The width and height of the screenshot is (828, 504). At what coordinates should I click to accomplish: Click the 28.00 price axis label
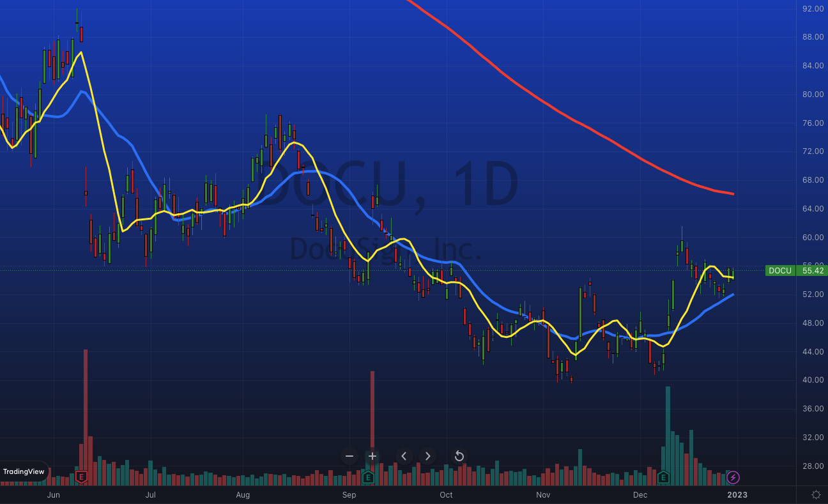[x=813, y=466]
